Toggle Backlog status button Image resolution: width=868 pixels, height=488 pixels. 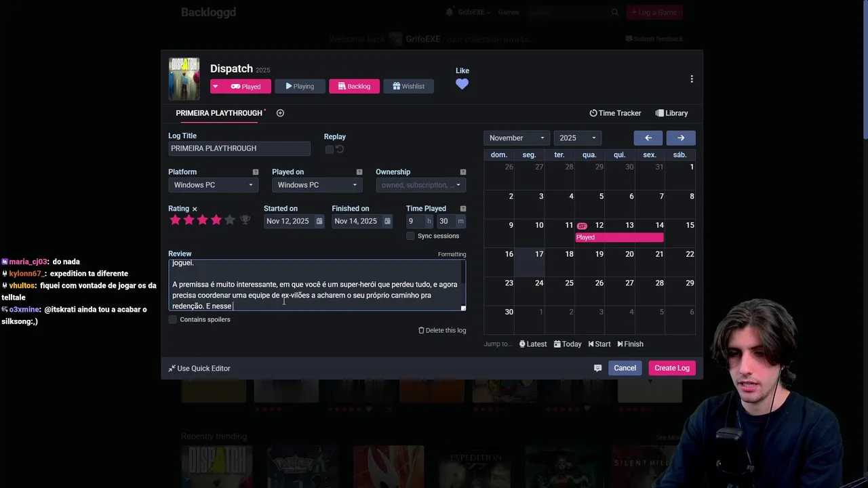[354, 86]
